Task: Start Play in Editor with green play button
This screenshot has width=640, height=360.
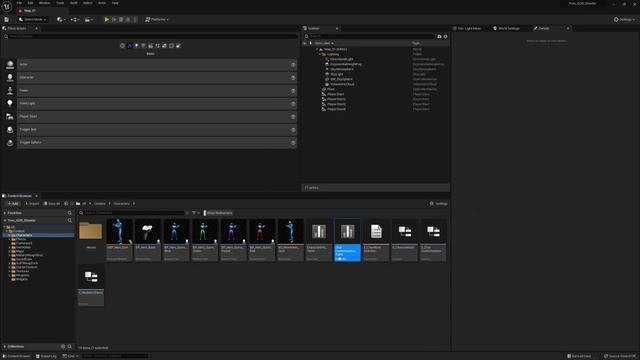Action: [x=107, y=20]
